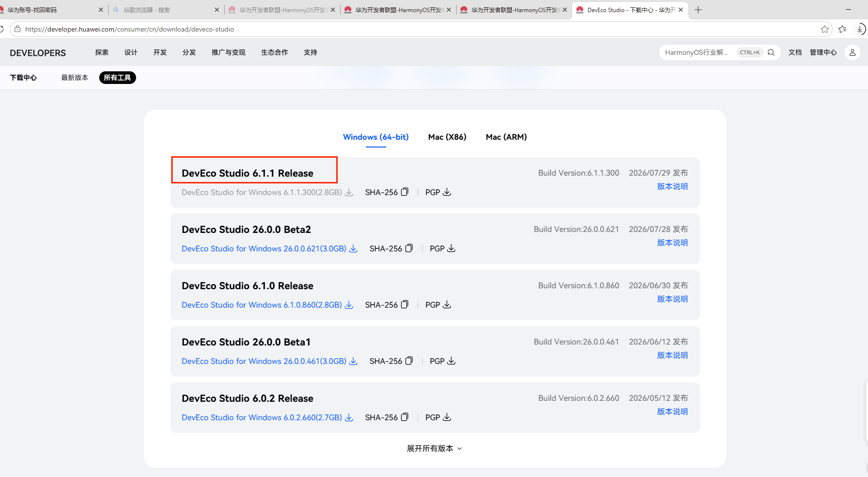Click Build Version:6.1.1.300 text
Screen dimensions: 868x477
click(x=578, y=173)
